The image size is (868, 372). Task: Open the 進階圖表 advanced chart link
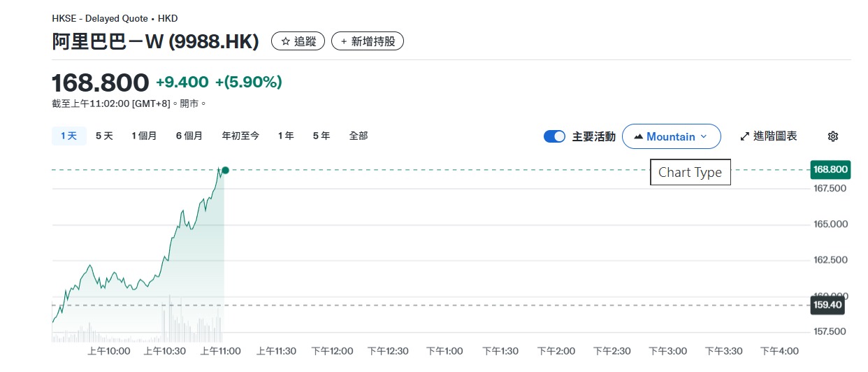(774, 136)
